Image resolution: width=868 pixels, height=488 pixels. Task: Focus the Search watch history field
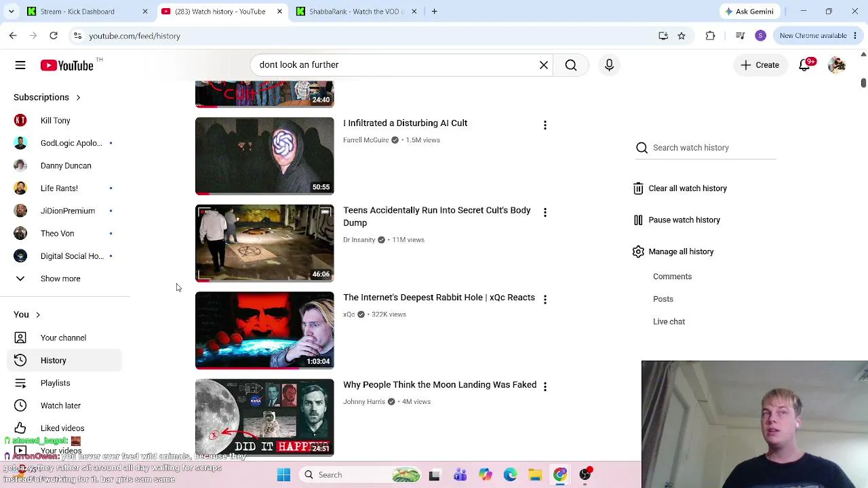(705, 148)
